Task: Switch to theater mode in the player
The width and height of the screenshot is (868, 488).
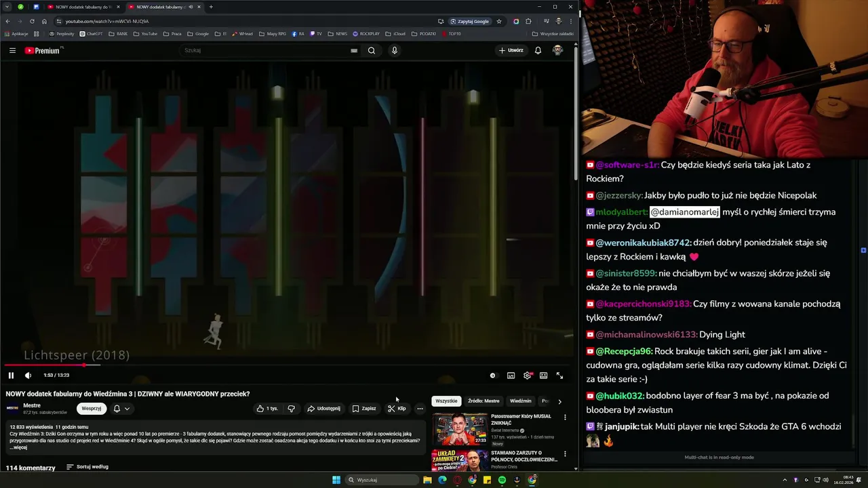Action: (543, 375)
